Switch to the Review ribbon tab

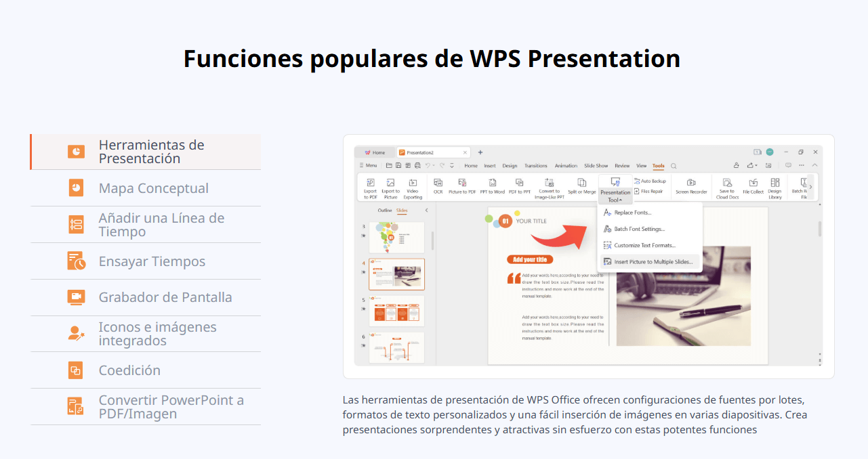pyautogui.click(x=622, y=165)
